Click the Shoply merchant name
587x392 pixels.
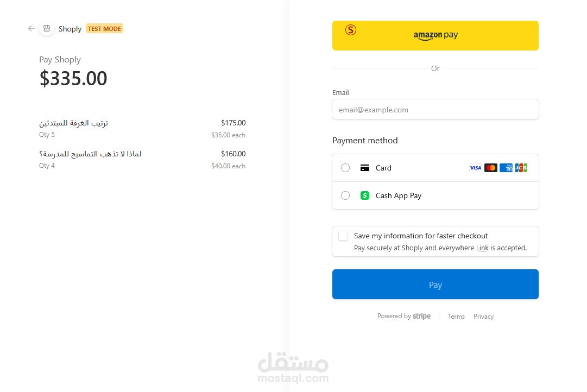70,29
